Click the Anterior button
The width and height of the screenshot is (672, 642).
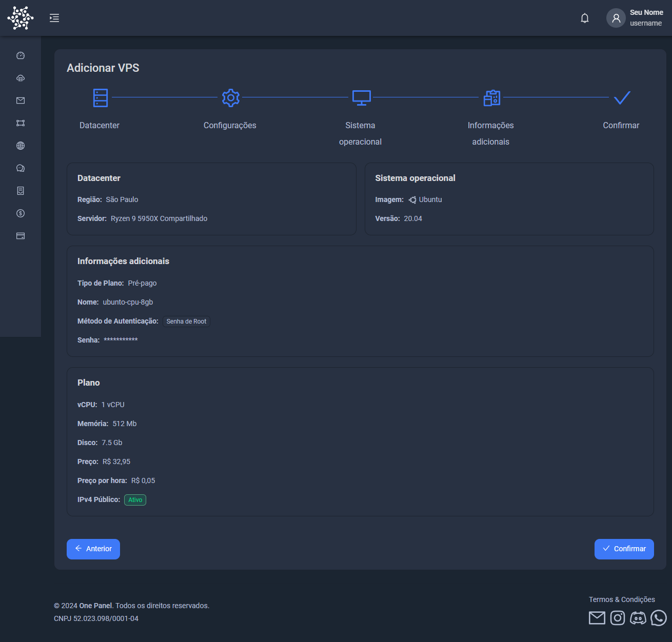pyautogui.click(x=93, y=549)
